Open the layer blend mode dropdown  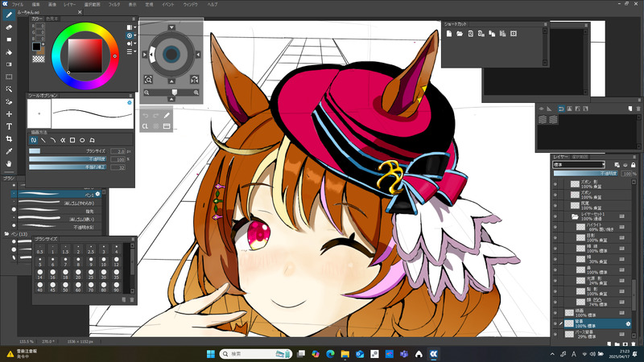click(x=579, y=165)
